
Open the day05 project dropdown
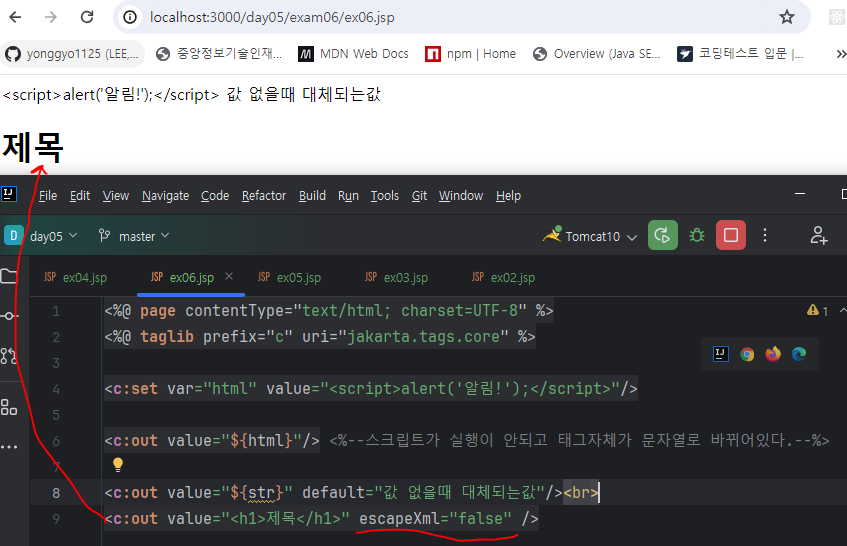(41, 236)
